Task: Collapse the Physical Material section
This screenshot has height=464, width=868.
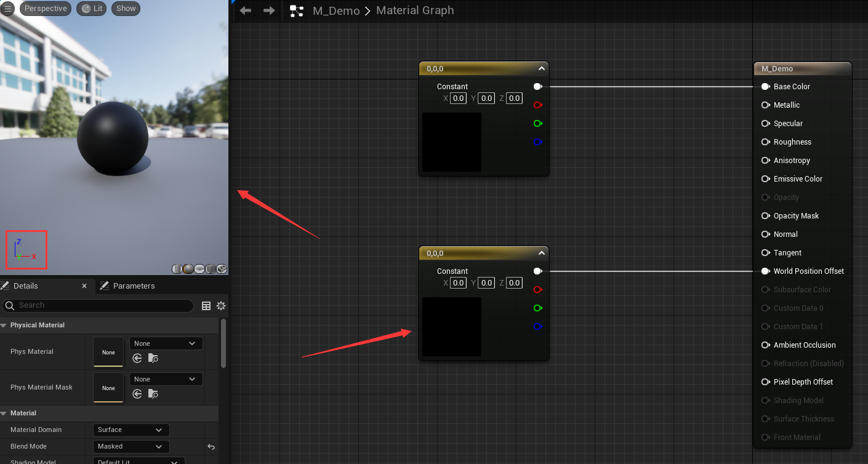Action: pos(4,325)
